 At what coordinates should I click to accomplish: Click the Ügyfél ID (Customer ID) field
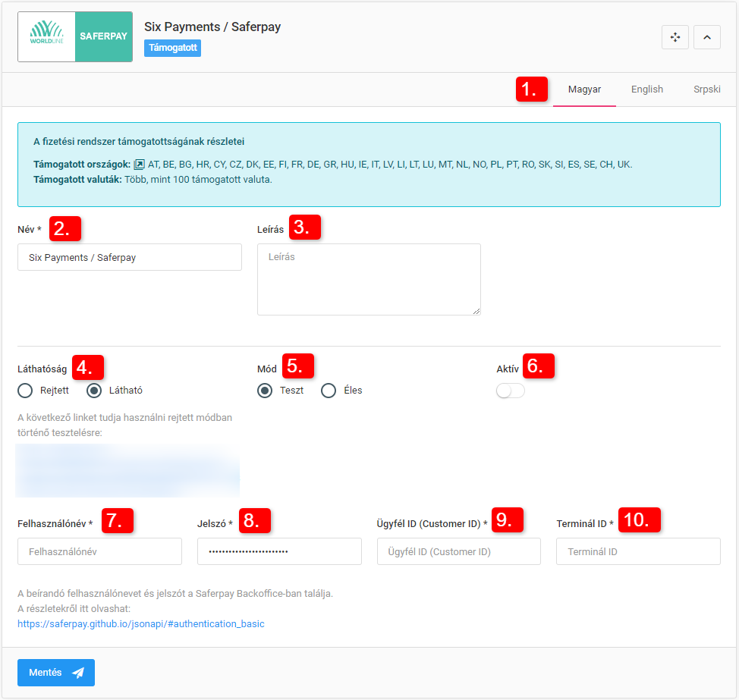(x=459, y=551)
